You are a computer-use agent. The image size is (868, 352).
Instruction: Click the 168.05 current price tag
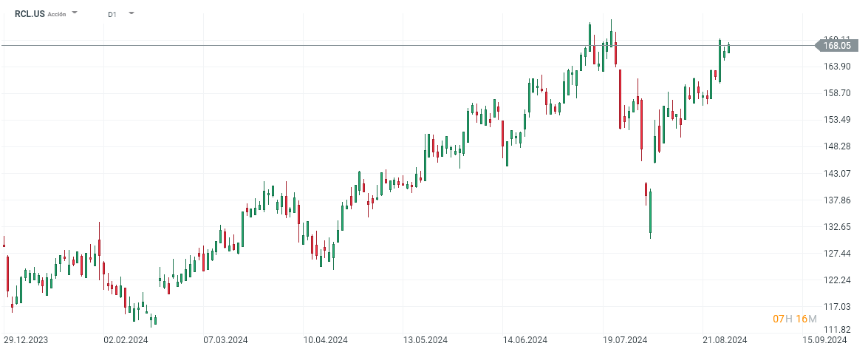coord(837,46)
